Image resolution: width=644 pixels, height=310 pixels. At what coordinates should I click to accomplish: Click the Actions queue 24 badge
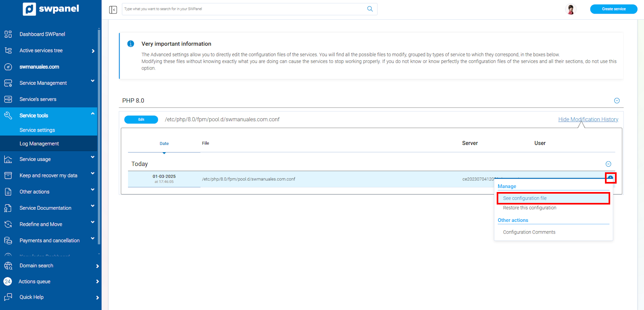coord(8,281)
